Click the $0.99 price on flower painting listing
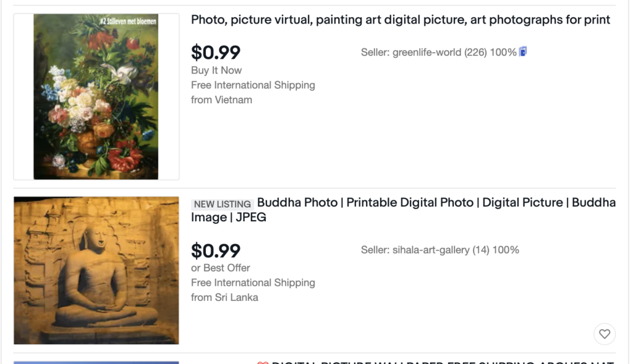633x364 pixels. coord(216,53)
